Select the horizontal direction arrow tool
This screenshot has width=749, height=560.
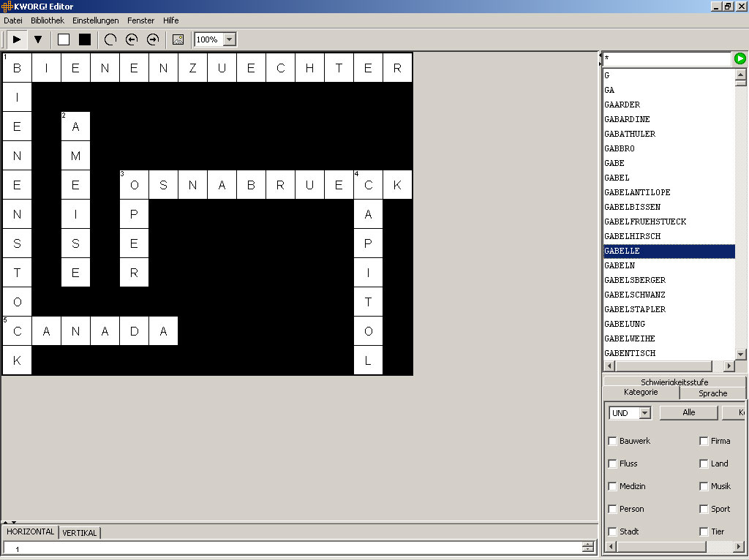tap(16, 39)
